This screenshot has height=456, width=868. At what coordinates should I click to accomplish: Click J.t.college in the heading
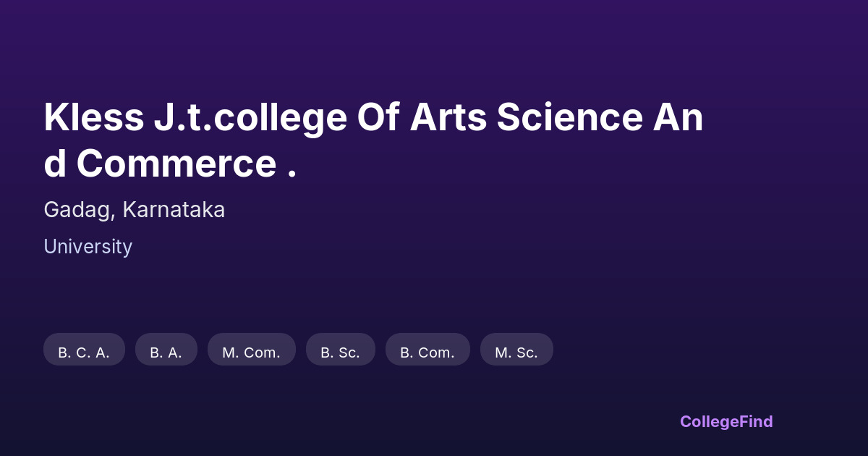click(250, 117)
